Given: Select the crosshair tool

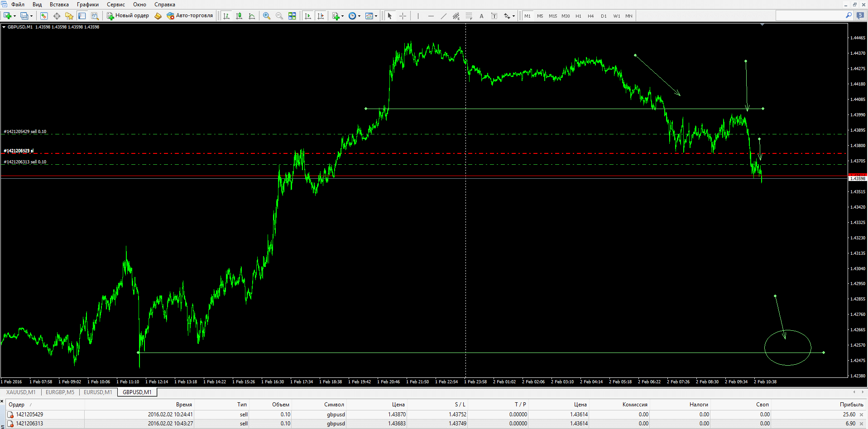Looking at the screenshot, I should point(403,16).
